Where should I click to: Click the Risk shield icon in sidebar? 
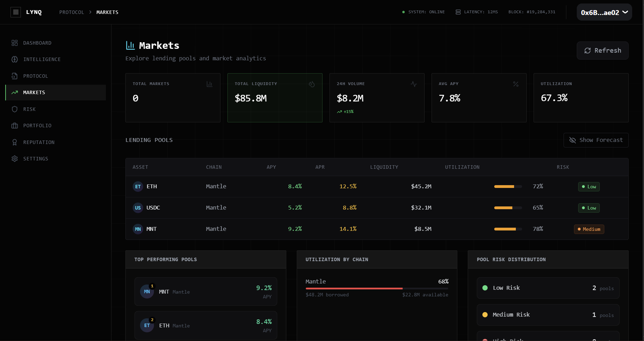tap(15, 109)
